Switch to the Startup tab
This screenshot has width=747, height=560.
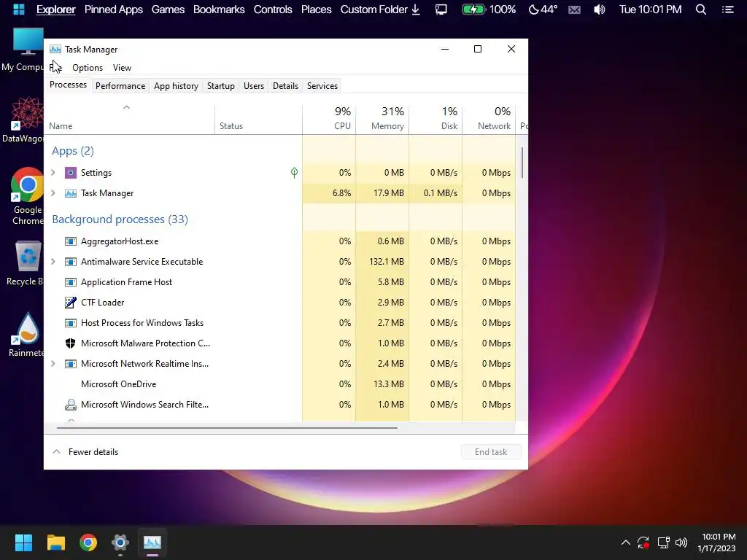pyautogui.click(x=220, y=86)
